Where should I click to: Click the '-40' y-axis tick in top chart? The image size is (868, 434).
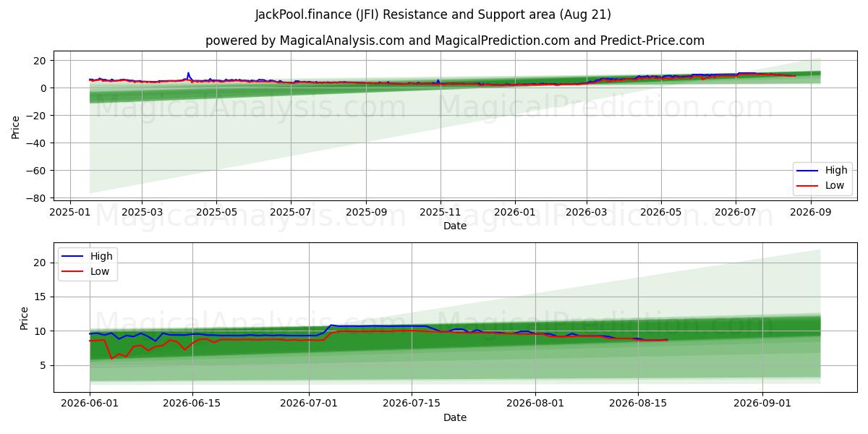tap(38, 143)
